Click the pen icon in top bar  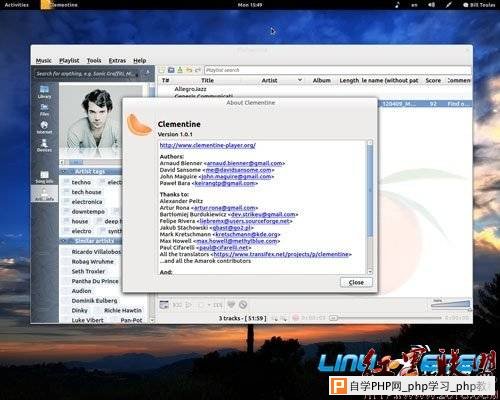pyautogui.click(x=449, y=5)
